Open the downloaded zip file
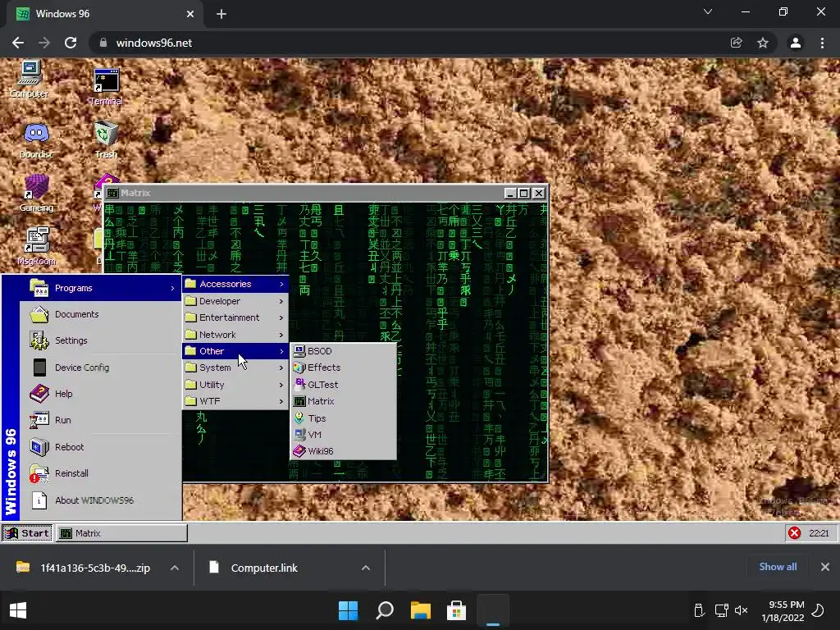This screenshot has width=840, height=630. 83,568
